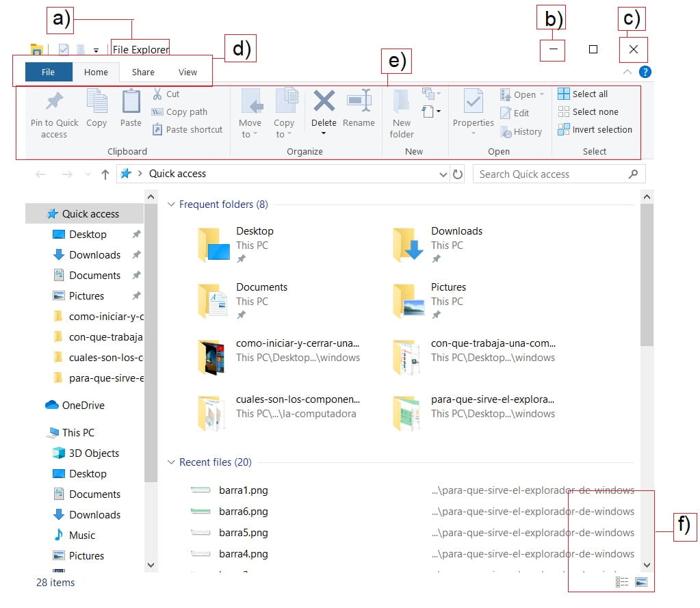
Task: Select con-que-trabaja folder in navigation pane
Action: [x=98, y=336]
